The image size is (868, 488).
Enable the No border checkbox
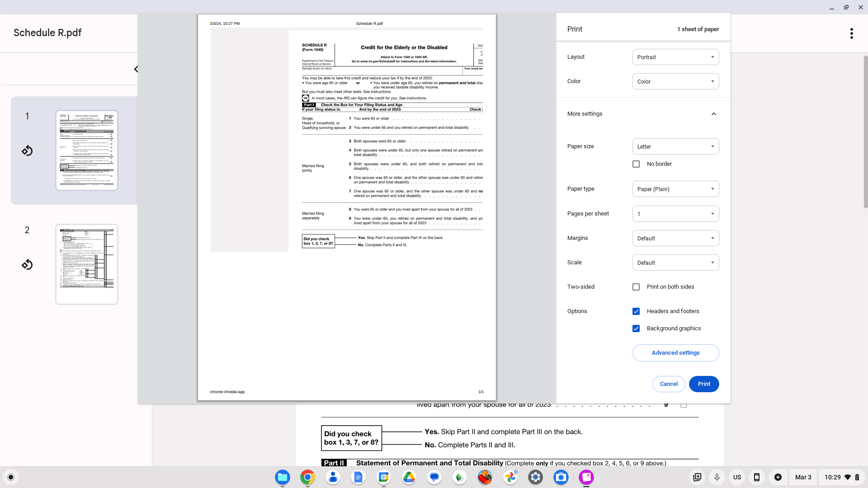636,164
